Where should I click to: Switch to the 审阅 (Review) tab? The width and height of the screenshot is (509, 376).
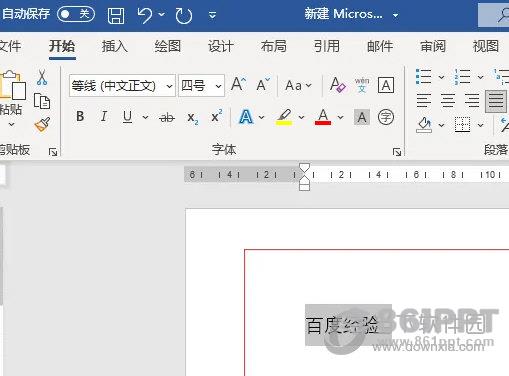click(x=433, y=46)
